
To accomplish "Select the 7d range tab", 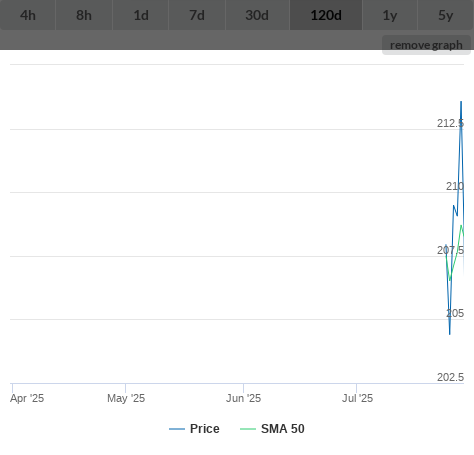I will [197, 15].
